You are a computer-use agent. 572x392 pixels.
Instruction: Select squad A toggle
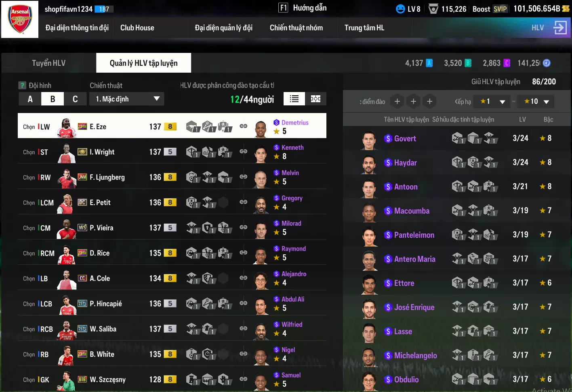point(30,99)
